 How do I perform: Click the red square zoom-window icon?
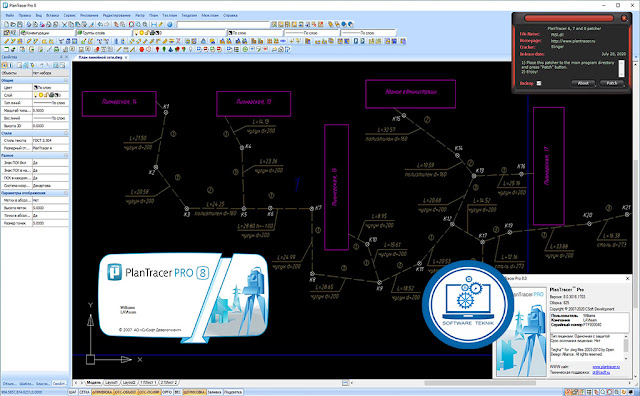click(x=131, y=24)
